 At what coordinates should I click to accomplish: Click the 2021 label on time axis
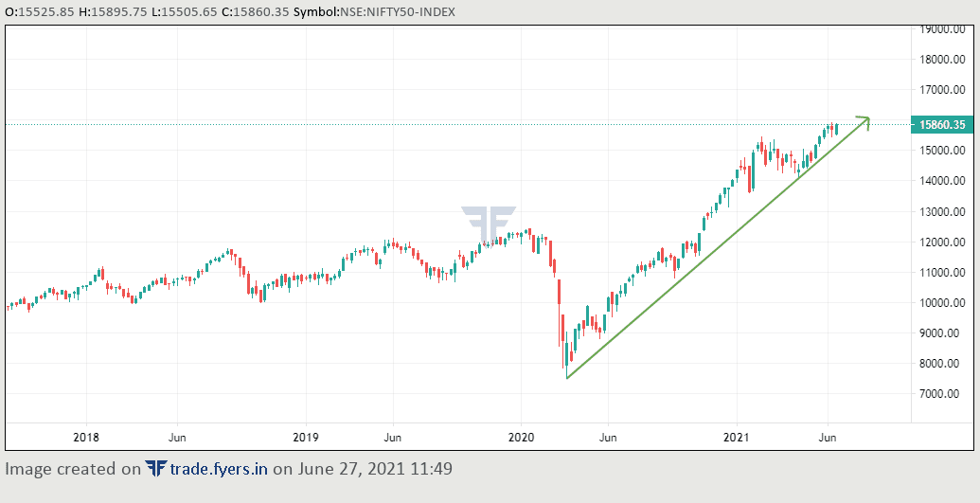point(737,437)
